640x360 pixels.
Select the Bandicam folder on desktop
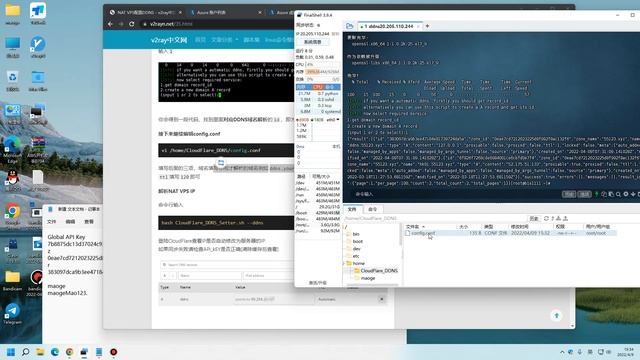point(12,280)
